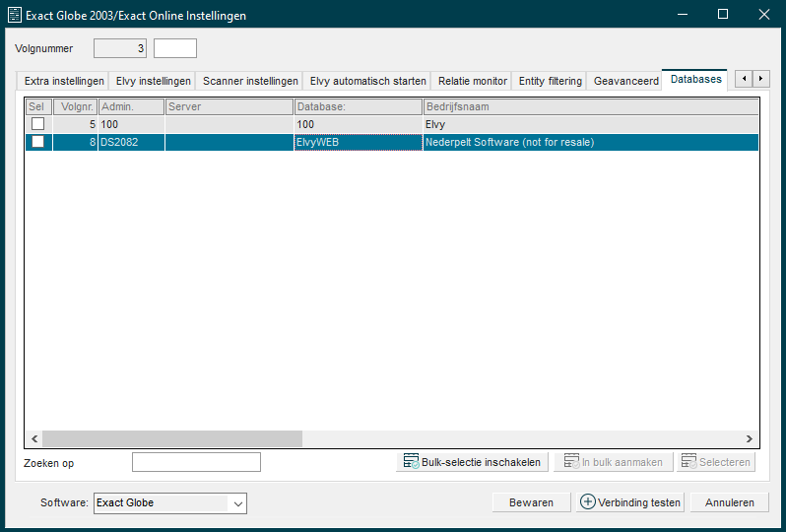Click the DS2082 admin cell
Screen dimensions: 786x532
pos(131,142)
